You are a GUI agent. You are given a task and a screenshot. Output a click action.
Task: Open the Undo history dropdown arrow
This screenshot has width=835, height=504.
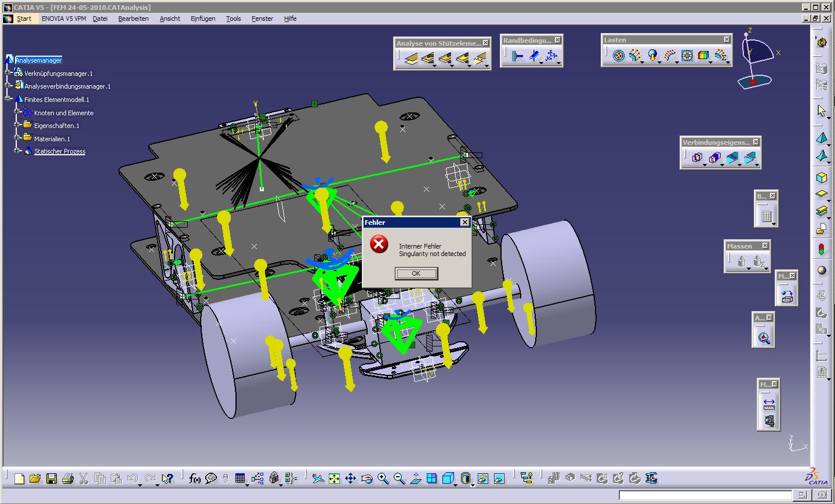(140, 484)
